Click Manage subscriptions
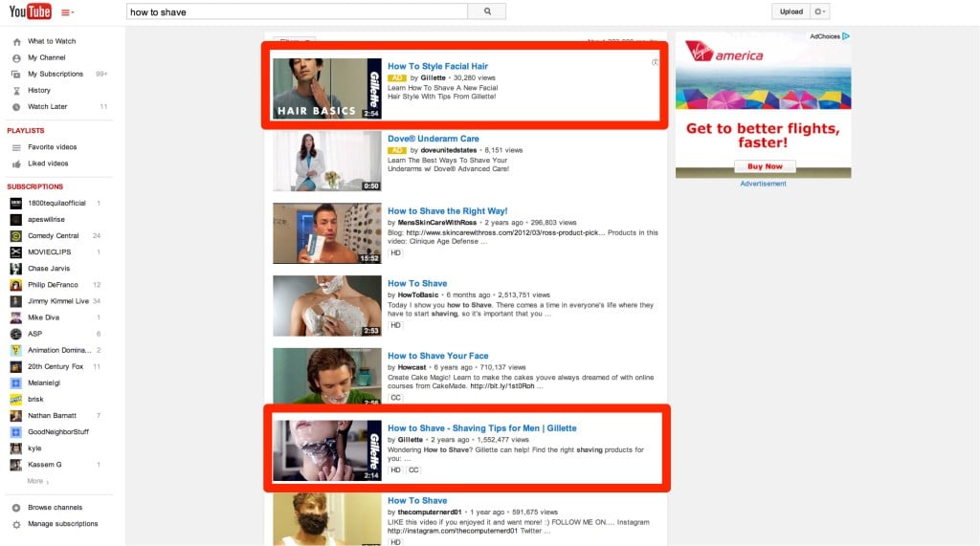The image size is (980, 546). click(x=62, y=523)
